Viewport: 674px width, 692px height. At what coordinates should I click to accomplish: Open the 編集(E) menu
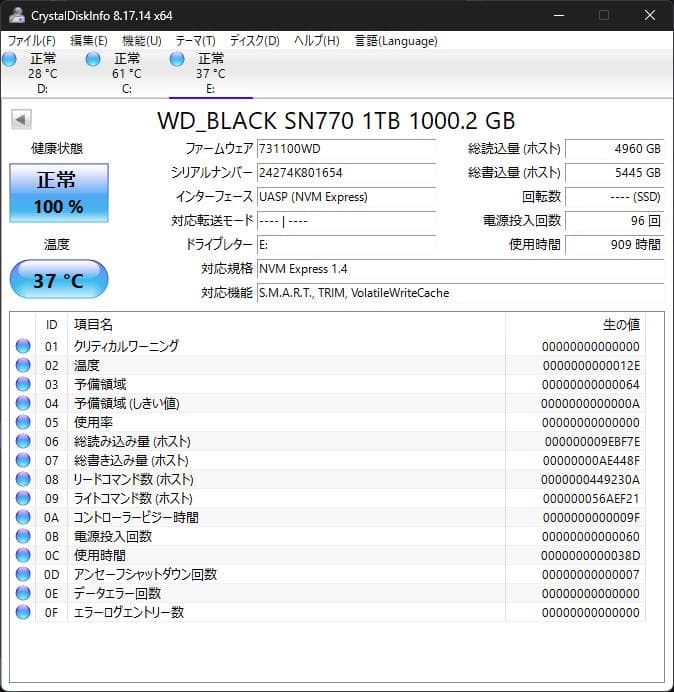(89, 41)
